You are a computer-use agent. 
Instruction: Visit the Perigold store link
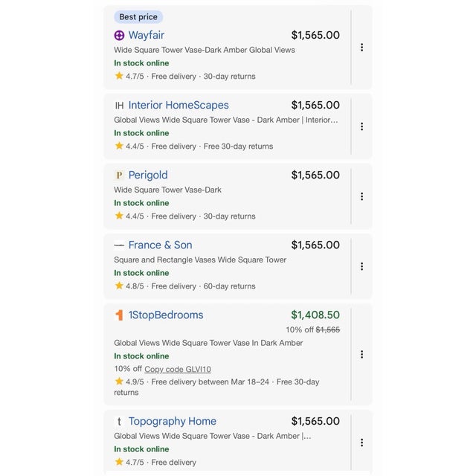tap(148, 175)
